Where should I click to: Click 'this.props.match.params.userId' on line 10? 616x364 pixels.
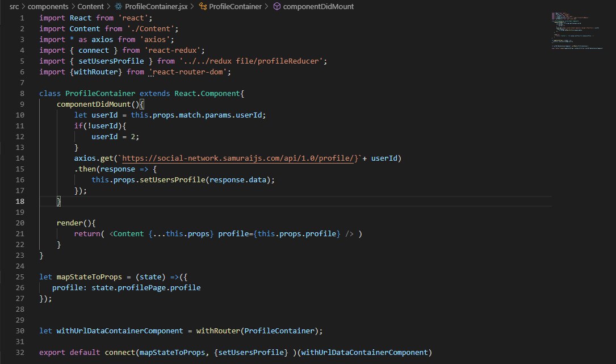(x=196, y=115)
